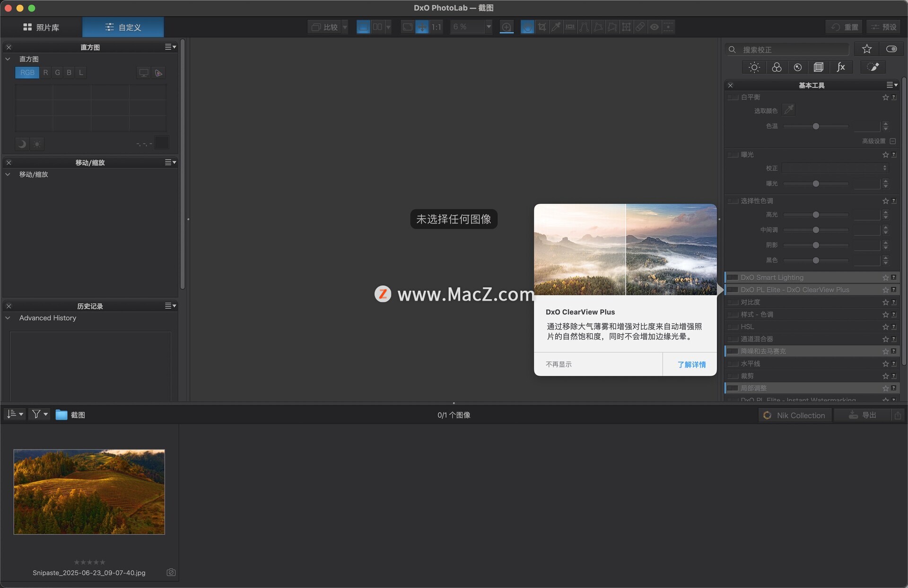Screen dimensions: 908x588
Task: Open the 历史记录 panel menu
Action: (x=170, y=306)
